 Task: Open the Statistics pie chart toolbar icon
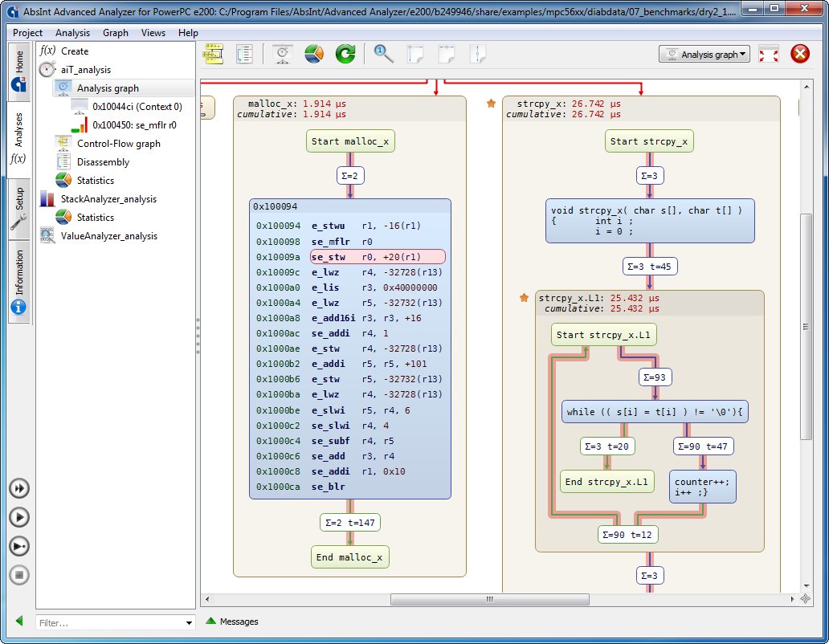(x=314, y=54)
